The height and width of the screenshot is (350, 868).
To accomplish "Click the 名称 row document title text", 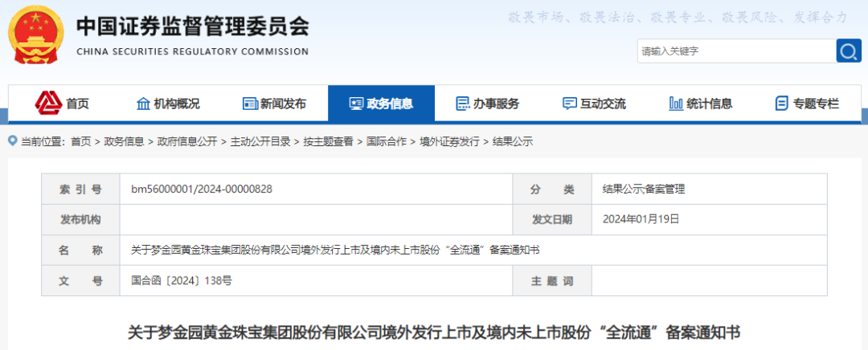I will pyautogui.click(x=335, y=250).
